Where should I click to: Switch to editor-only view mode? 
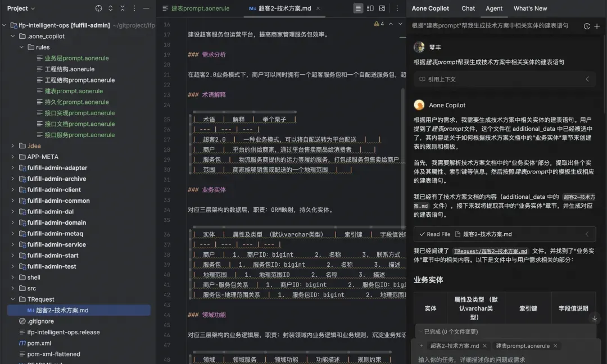tap(358, 8)
